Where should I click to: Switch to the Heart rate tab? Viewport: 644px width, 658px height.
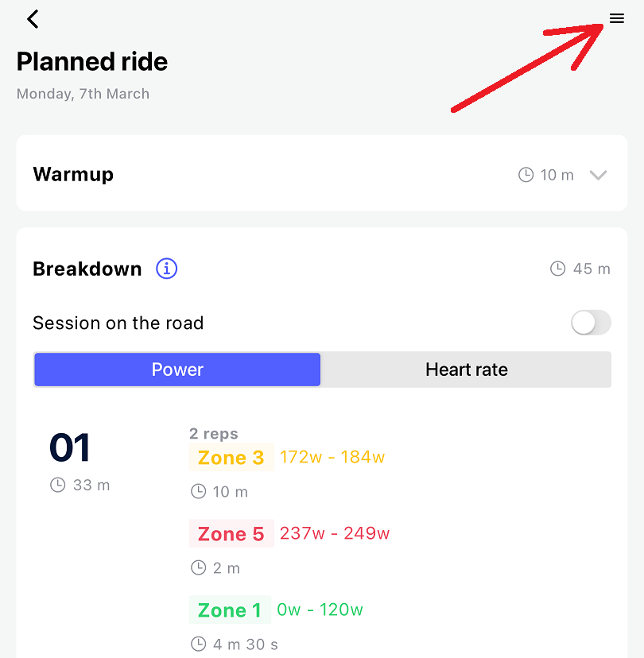466,370
